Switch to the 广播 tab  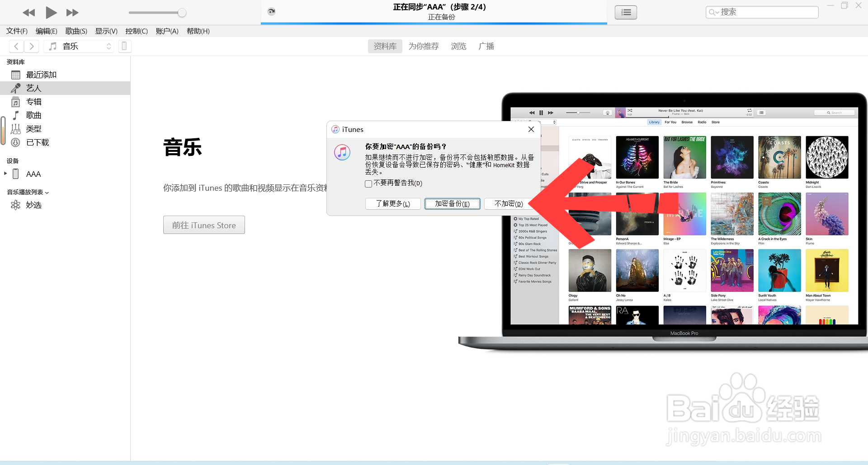[486, 46]
